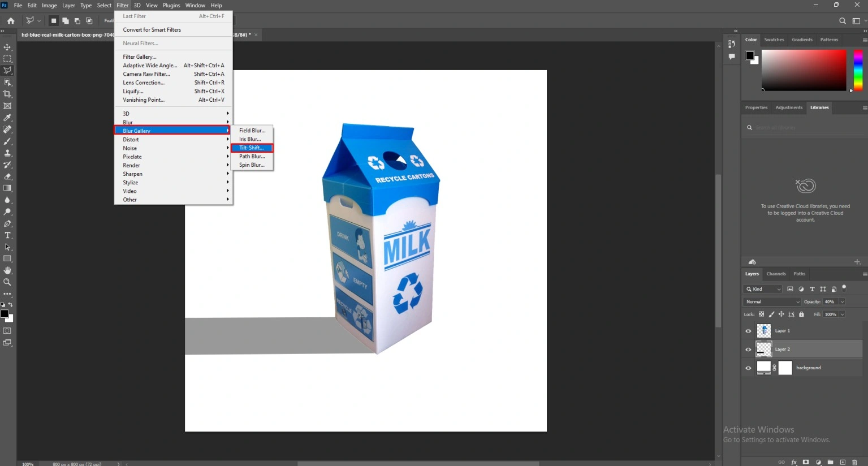
Task: Toggle lock transparent pixels
Action: click(761, 314)
